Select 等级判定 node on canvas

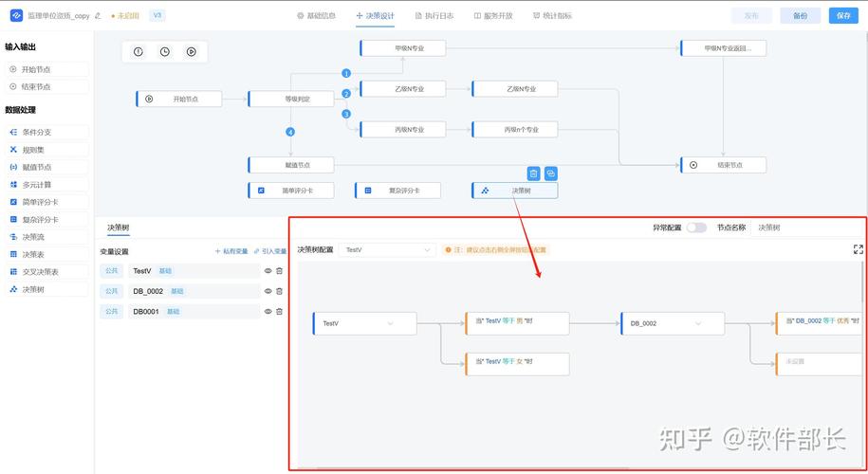291,99
